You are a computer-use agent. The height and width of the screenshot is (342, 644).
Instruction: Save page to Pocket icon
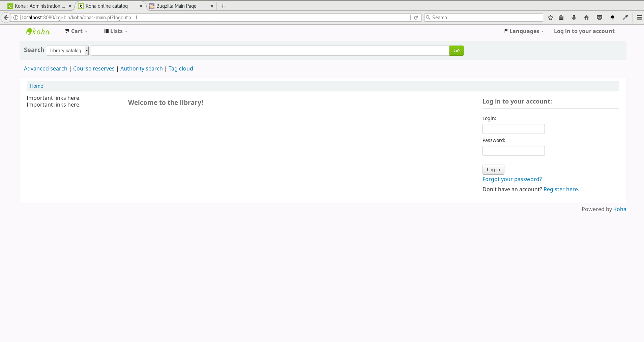pos(599,18)
